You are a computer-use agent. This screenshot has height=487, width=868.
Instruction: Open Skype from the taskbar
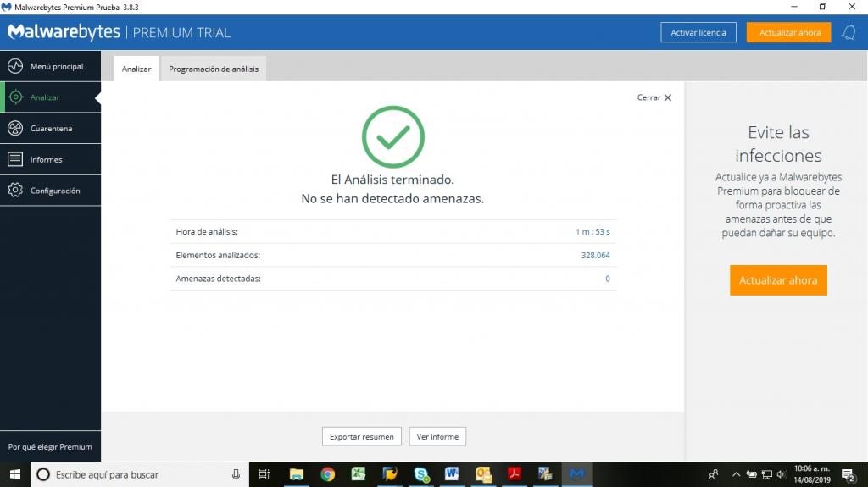(421, 474)
